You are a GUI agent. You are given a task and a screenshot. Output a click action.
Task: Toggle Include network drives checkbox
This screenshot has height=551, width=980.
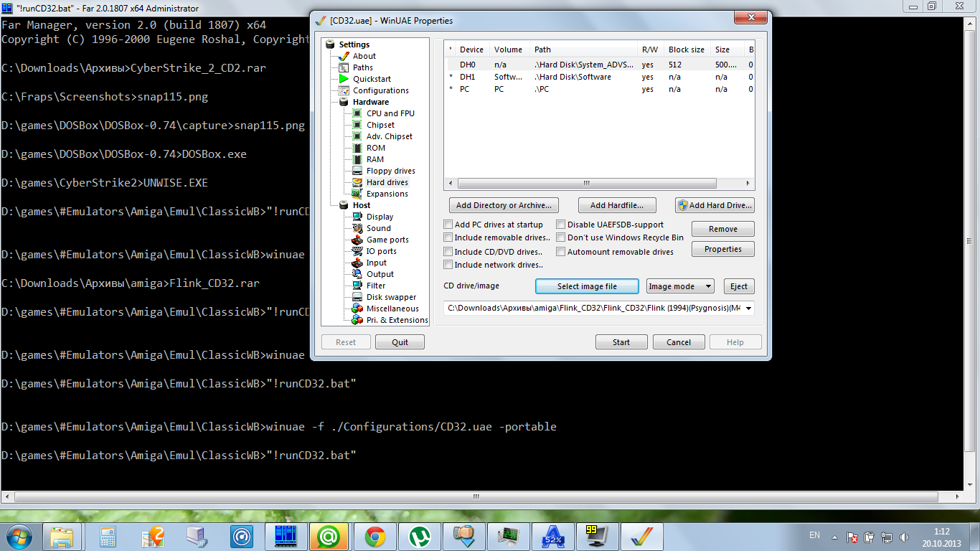(x=448, y=265)
